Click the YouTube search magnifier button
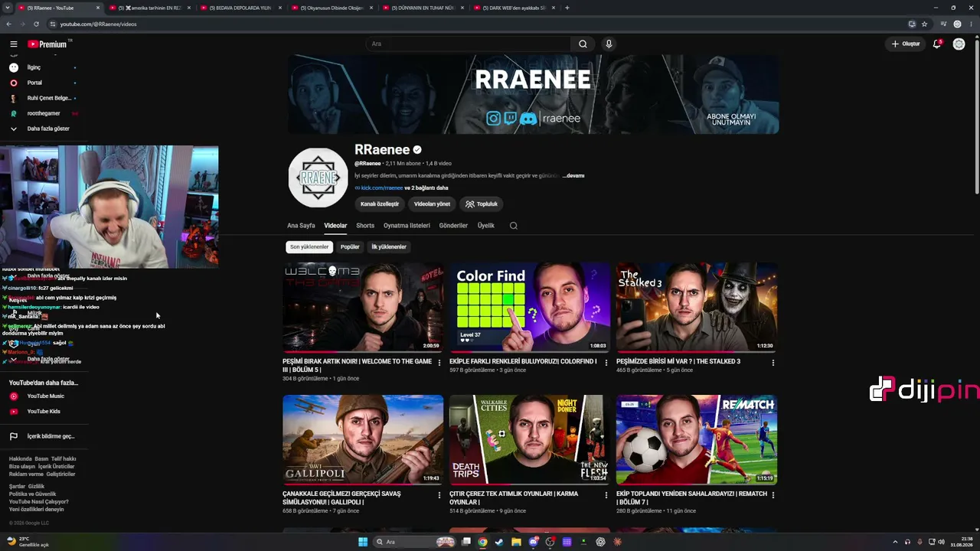 (x=583, y=44)
